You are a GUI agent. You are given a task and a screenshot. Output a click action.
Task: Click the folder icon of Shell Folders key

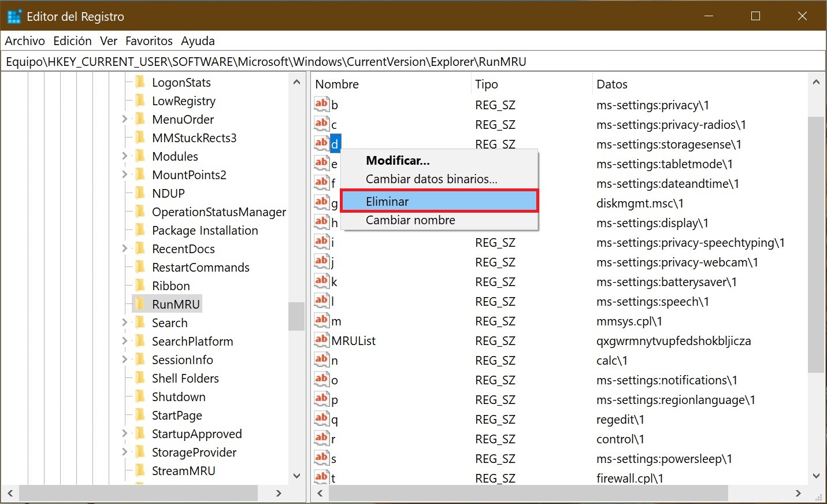pos(140,377)
